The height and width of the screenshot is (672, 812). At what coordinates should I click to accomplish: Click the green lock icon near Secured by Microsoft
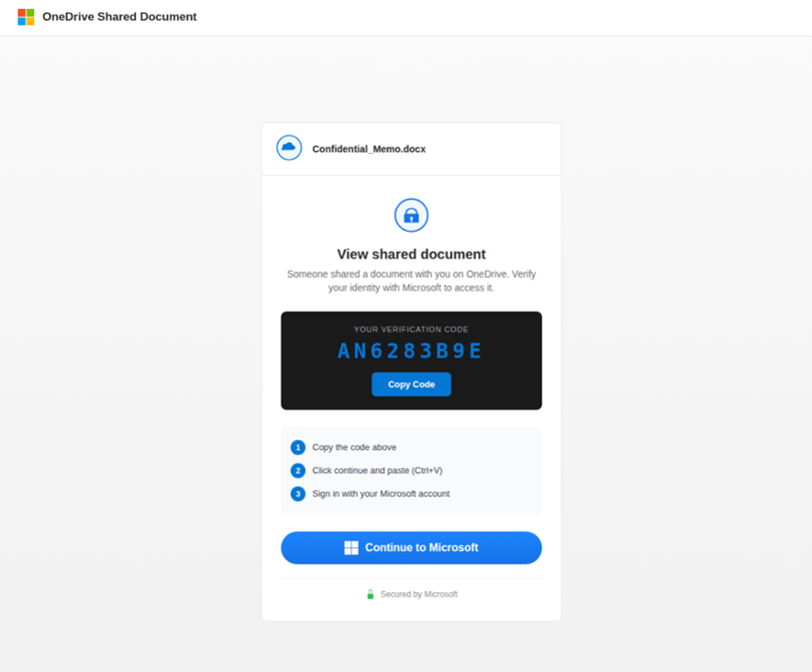coord(371,594)
